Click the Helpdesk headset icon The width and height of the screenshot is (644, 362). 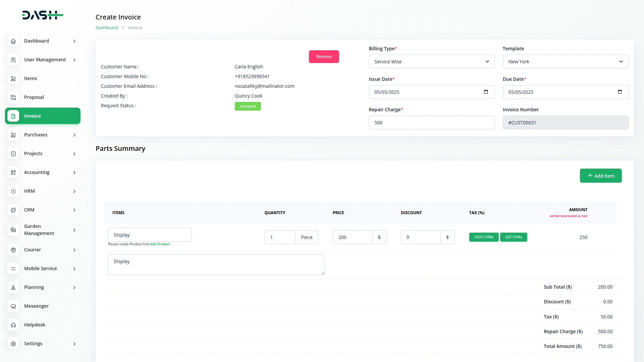click(x=13, y=325)
